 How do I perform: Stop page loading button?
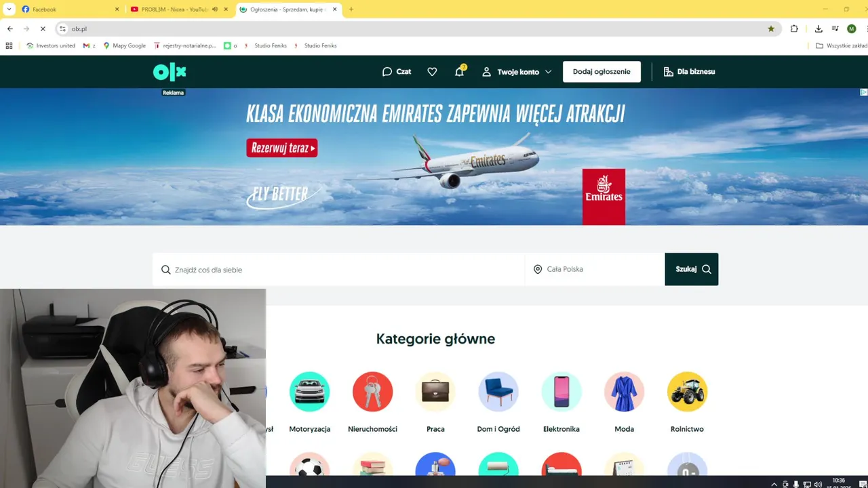[43, 28]
